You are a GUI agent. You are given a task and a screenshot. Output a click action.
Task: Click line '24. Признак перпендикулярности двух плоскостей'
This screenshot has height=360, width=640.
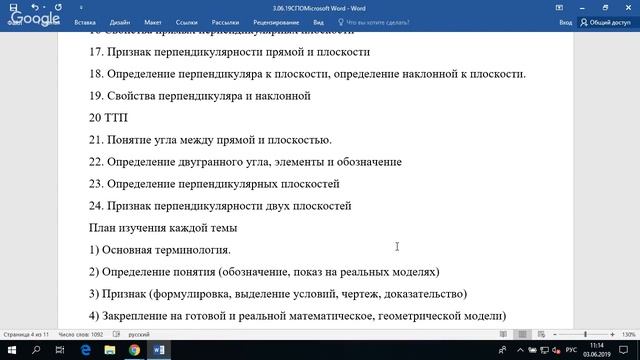(220, 206)
